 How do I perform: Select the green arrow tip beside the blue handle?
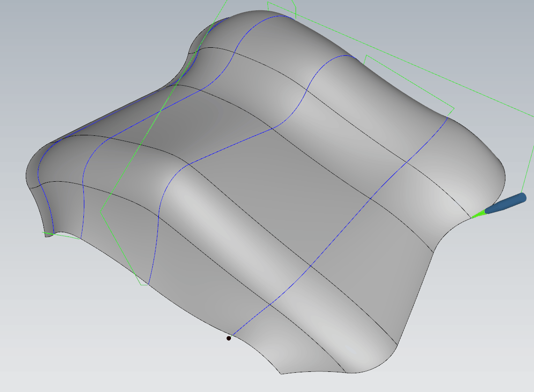pos(478,214)
